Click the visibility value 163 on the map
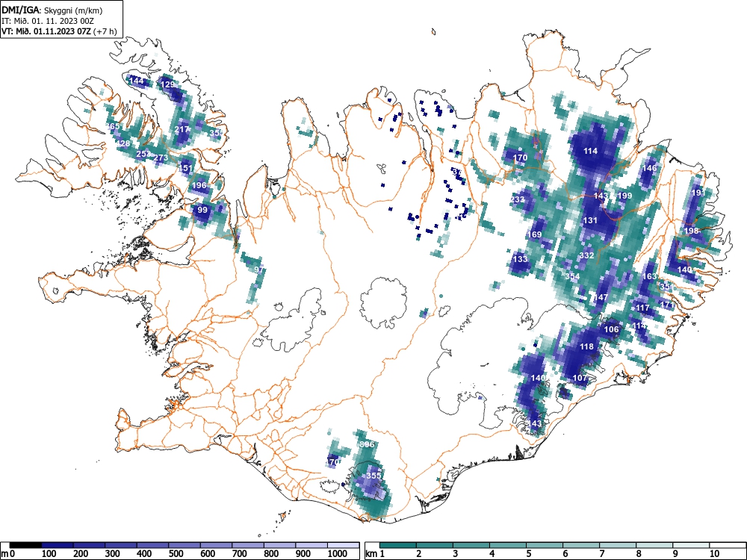 650,276
